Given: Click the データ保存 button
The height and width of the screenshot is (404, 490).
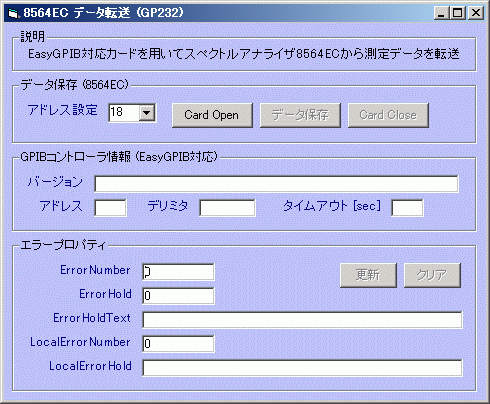Looking at the screenshot, I should (x=300, y=115).
